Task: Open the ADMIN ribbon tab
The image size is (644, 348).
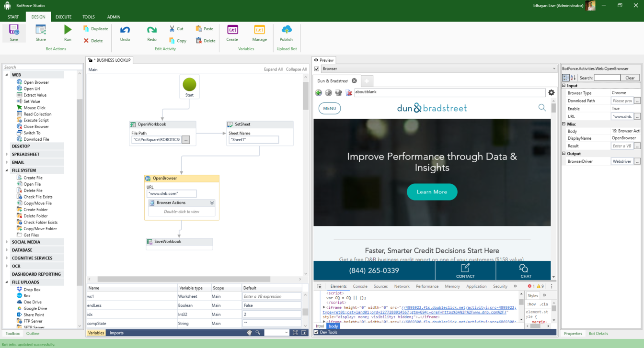Action: click(x=114, y=17)
